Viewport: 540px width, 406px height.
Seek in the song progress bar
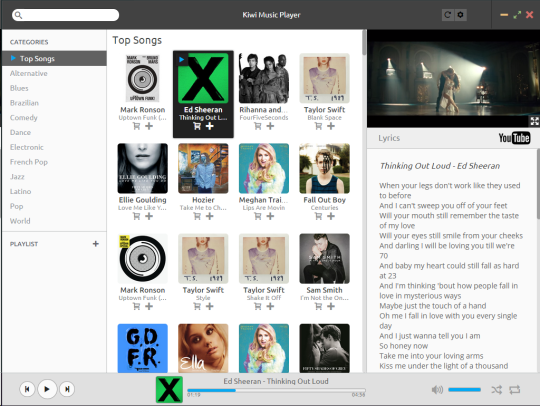(x=276, y=391)
